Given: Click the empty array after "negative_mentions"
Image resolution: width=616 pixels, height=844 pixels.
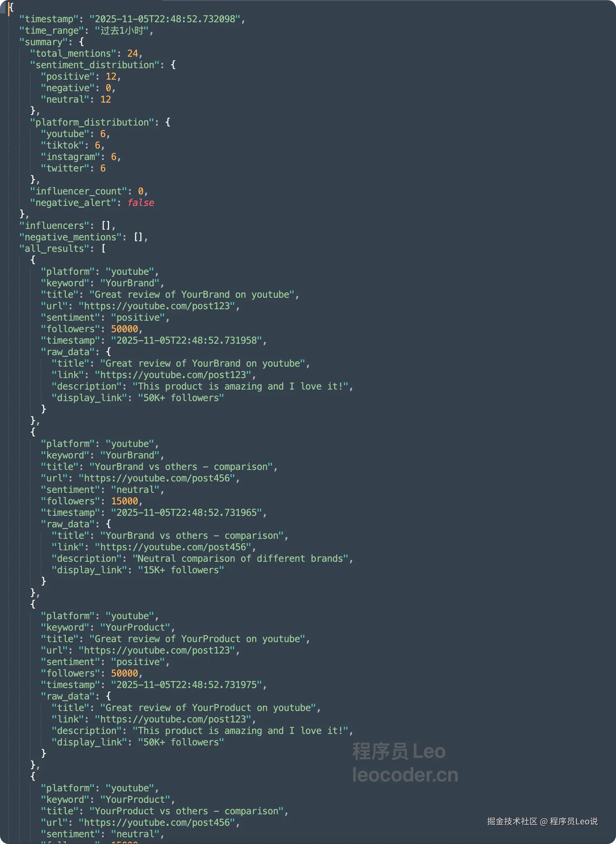Looking at the screenshot, I should pos(138,237).
